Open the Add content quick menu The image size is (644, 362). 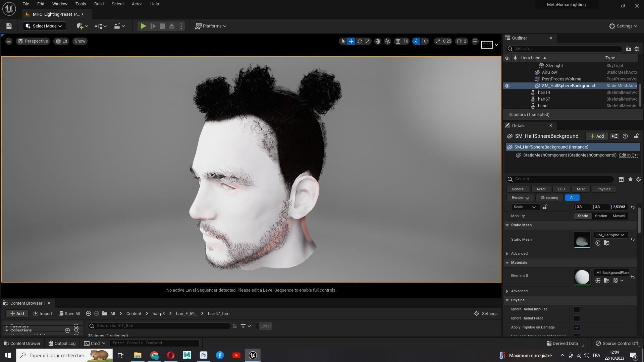tap(82, 26)
